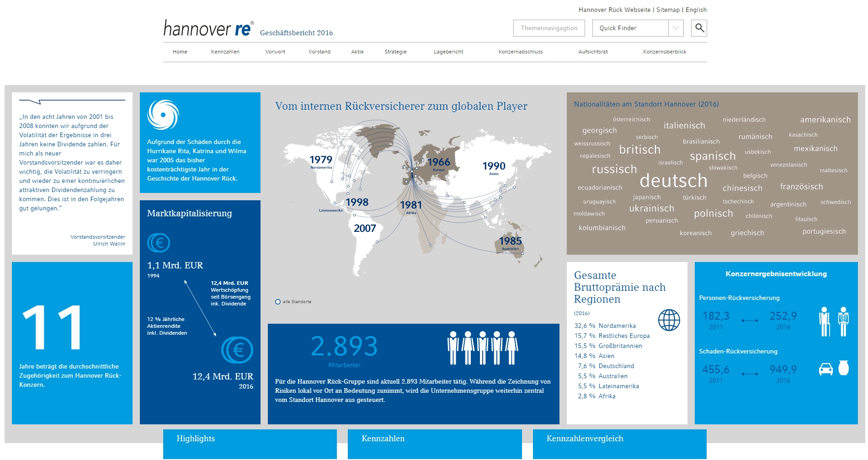
Task: Click the globe icon beside Bruttoprämie
Action: click(x=669, y=320)
